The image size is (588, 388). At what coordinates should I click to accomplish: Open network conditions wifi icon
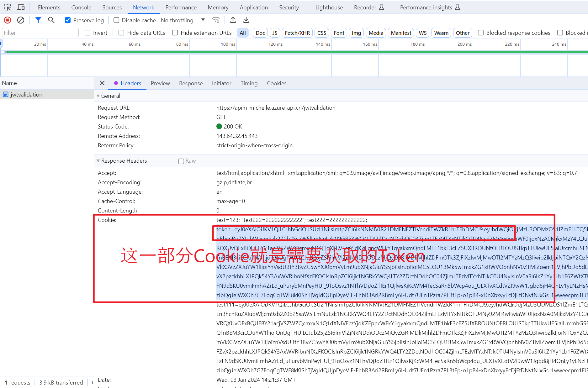pyautogui.click(x=216, y=20)
